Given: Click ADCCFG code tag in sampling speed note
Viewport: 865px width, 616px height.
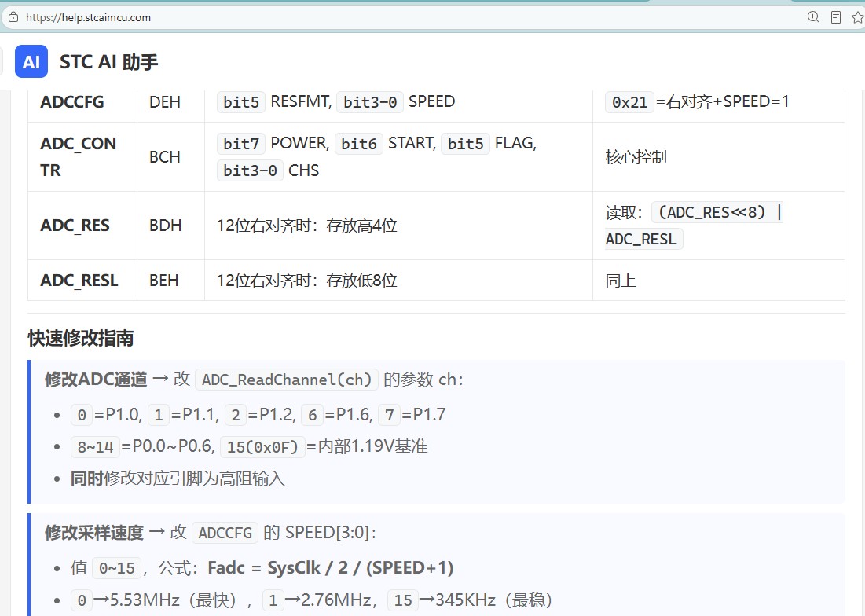Looking at the screenshot, I should (x=225, y=533).
